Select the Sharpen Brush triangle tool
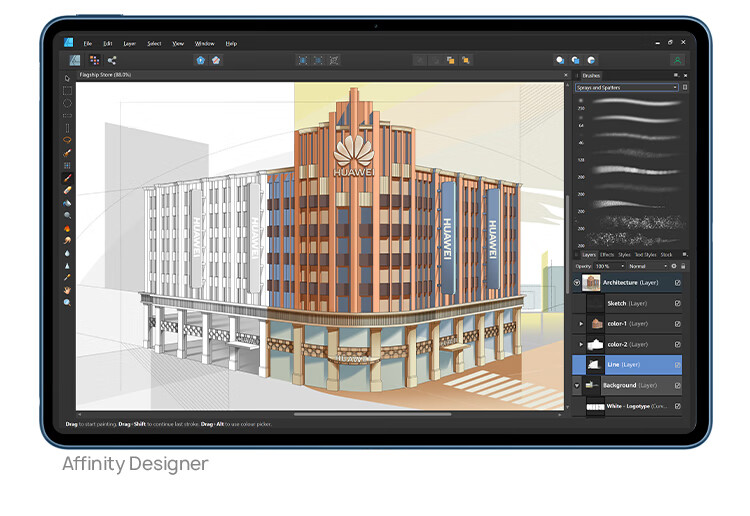Viewport: 750px width, 516px height. 67,265
